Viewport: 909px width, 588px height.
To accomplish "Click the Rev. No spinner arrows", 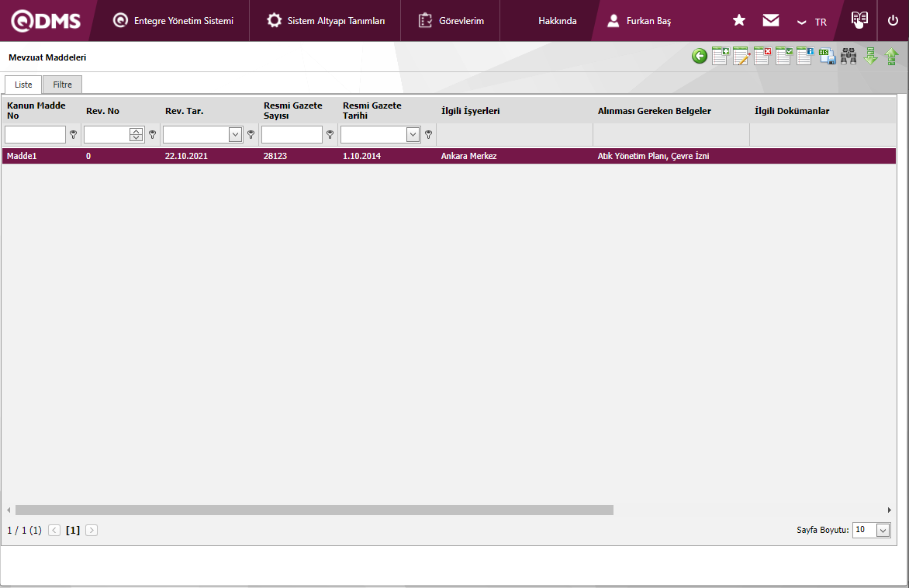I will 137,134.
